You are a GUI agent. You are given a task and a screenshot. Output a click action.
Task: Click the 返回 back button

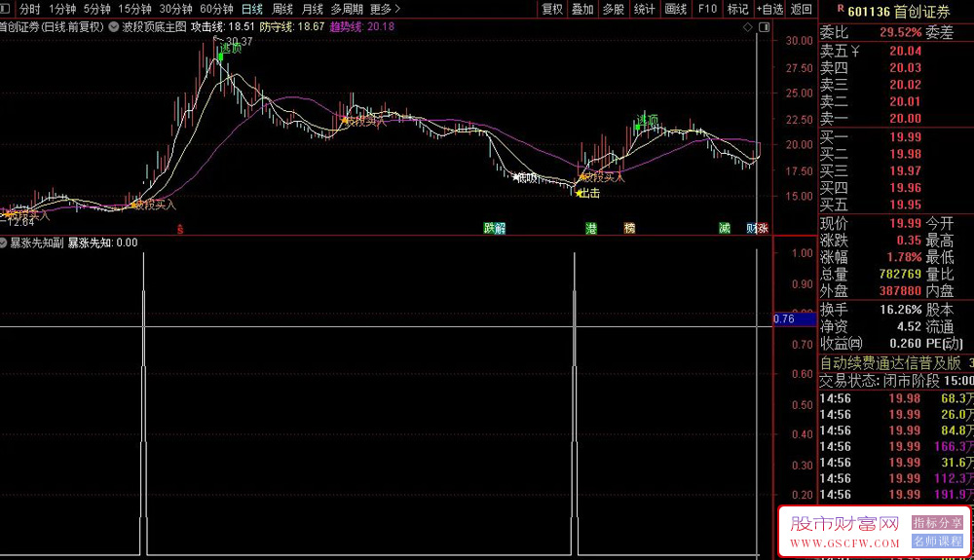(x=802, y=10)
